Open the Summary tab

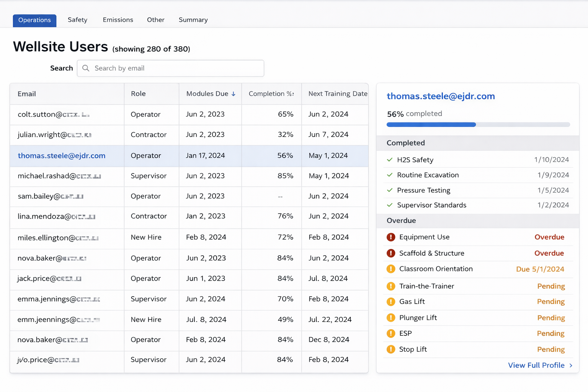[x=193, y=20]
